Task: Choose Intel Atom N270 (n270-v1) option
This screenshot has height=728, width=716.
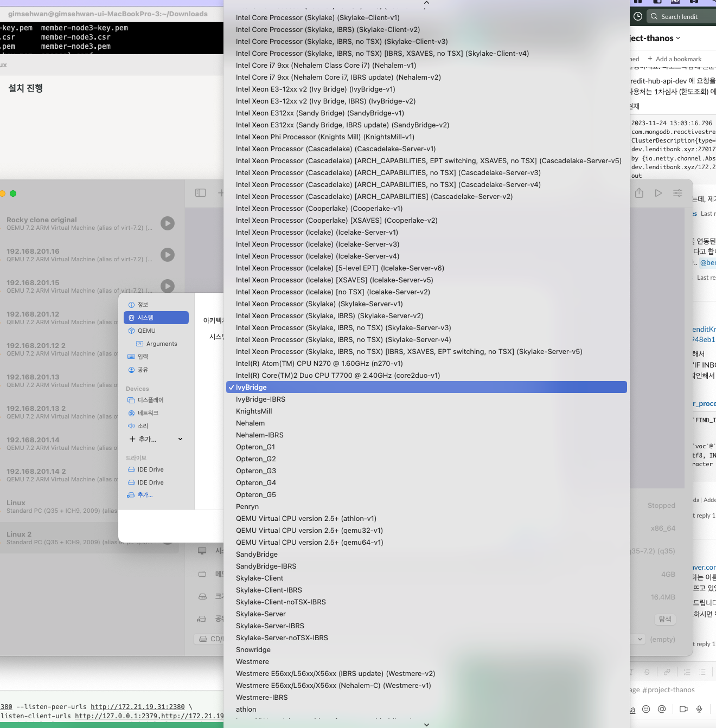Action: click(426, 363)
